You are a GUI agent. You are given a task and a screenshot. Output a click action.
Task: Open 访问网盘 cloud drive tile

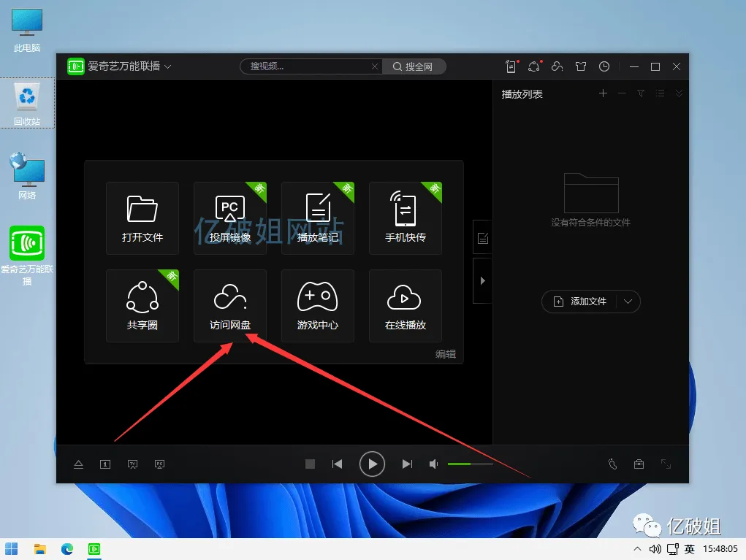[230, 306]
